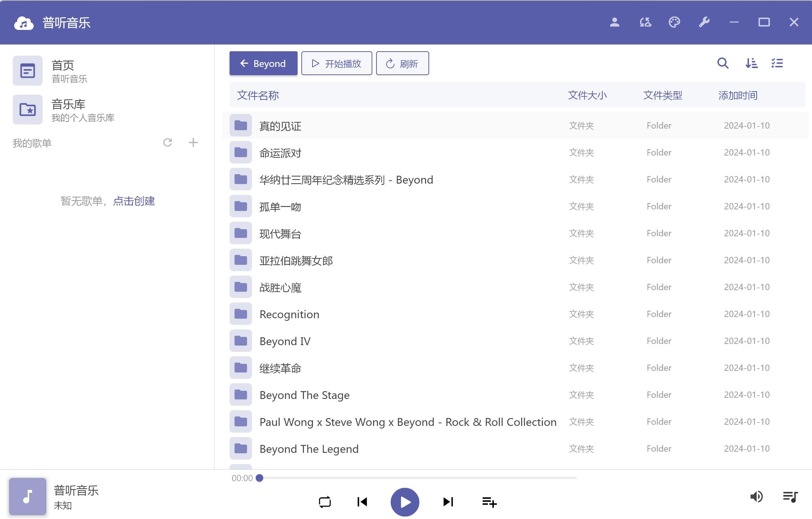The width and height of the screenshot is (812, 519).
Task: Click the 首页 home icon in sidebar
Action: (28, 71)
